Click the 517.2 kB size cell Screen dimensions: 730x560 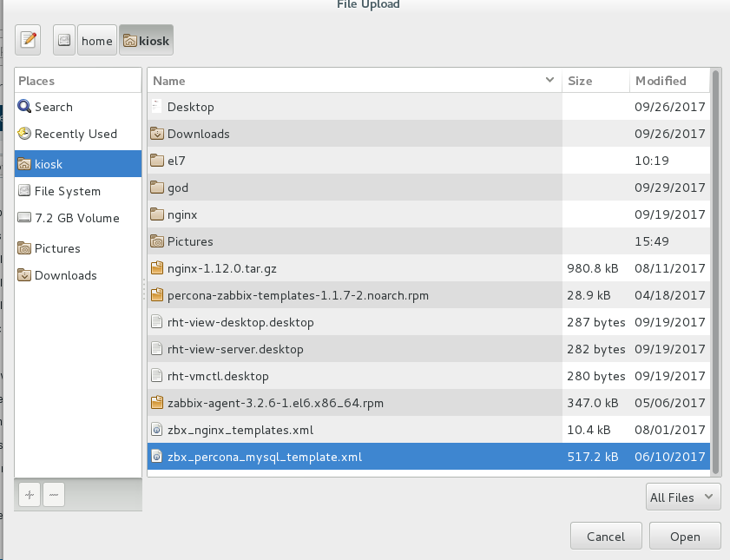pos(593,457)
